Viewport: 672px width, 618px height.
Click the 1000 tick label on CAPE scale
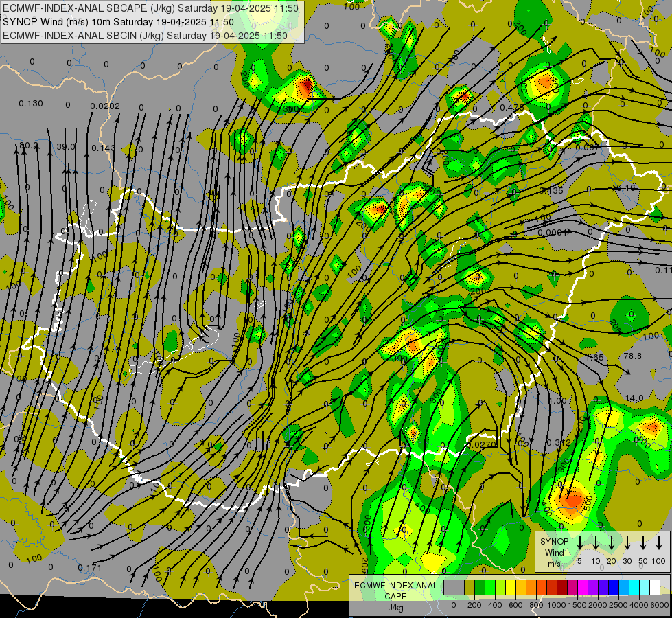tap(556, 605)
